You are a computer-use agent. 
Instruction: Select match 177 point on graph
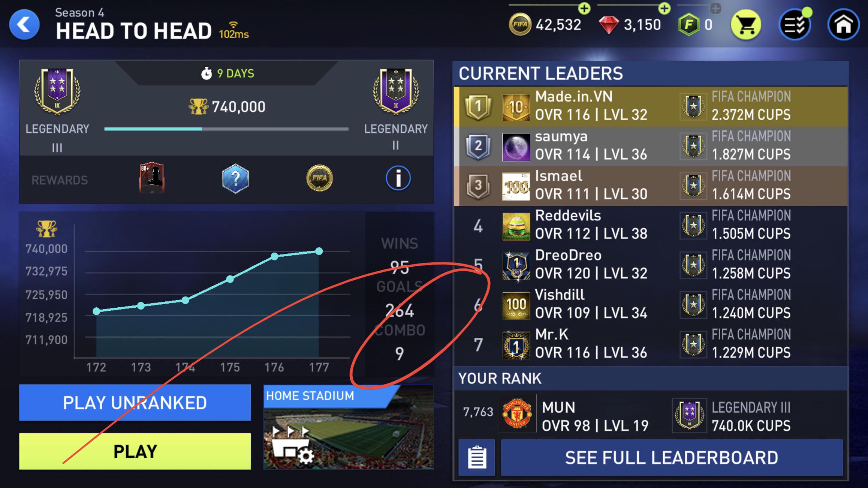pos(319,251)
